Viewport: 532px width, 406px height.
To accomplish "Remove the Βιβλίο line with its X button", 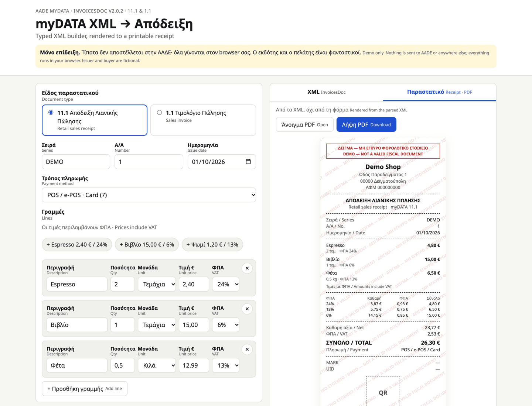I will point(247,309).
